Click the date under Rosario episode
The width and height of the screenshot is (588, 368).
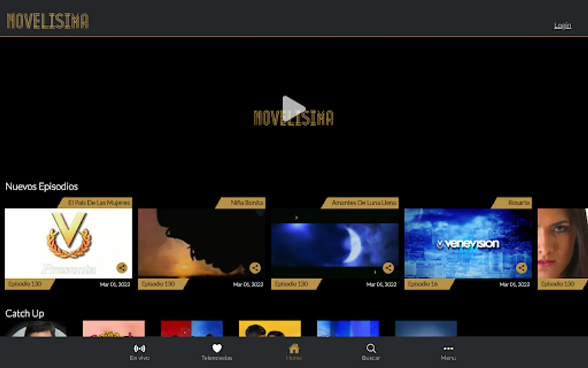(514, 285)
